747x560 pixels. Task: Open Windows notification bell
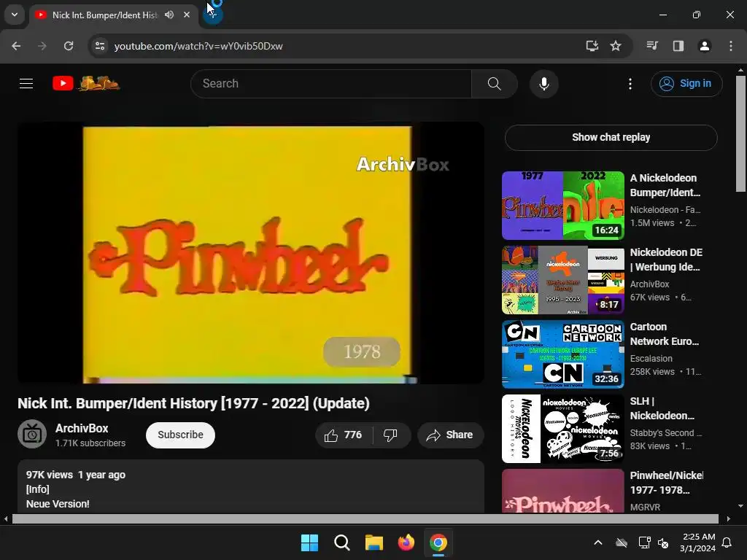(727, 542)
